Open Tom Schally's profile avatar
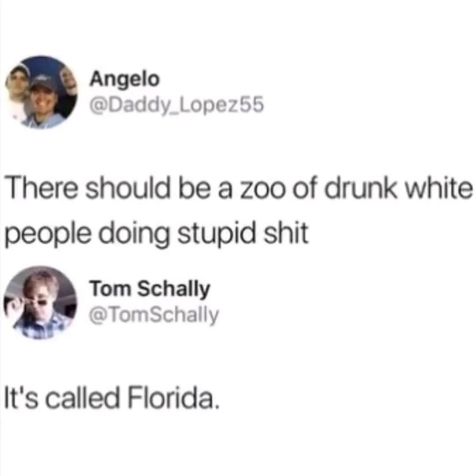Screen dimensions: 476x476 pos(41,302)
